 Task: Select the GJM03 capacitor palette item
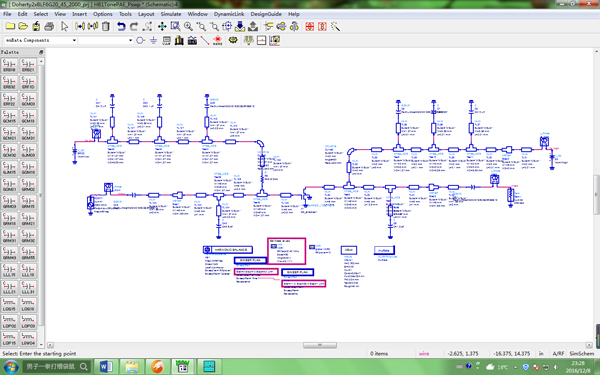28,151
